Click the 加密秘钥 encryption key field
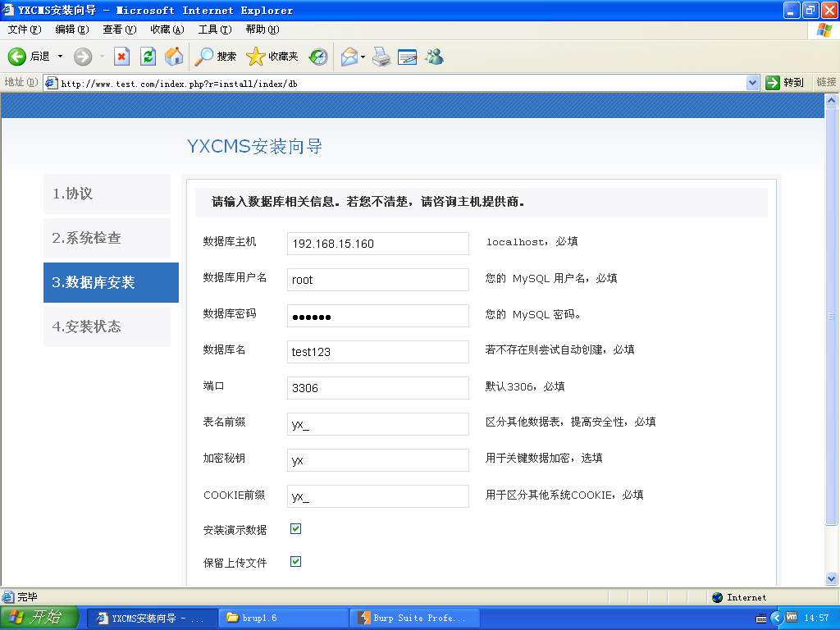This screenshot has width=840, height=630. pos(377,460)
